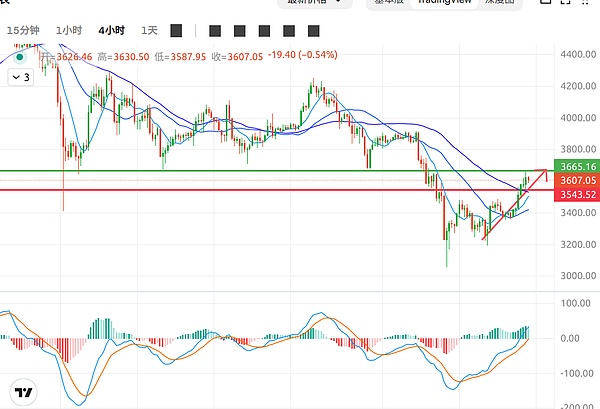Click second of four grouped toolbar icons
Viewport: 600px width, 409px height.
242,31
